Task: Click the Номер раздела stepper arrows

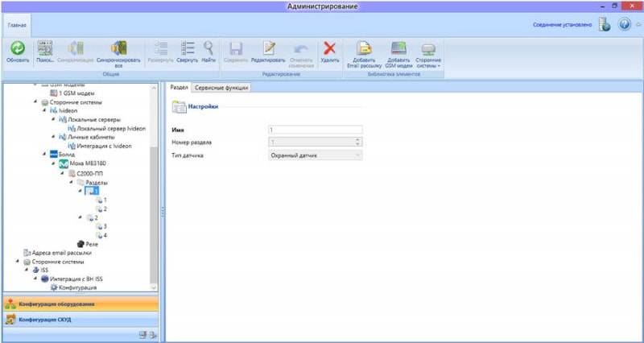Action: coord(357,143)
